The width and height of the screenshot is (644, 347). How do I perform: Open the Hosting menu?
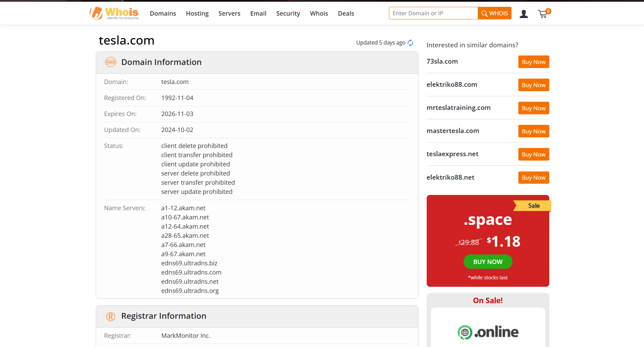pos(197,14)
